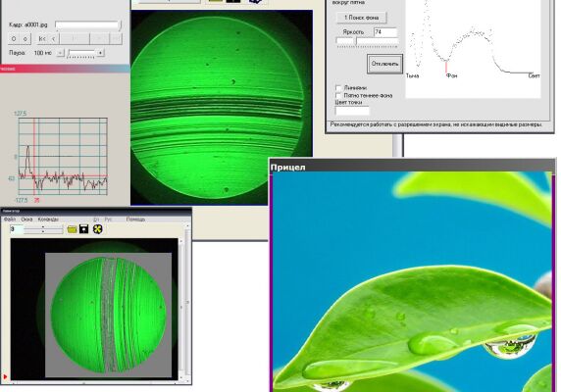The width and height of the screenshot is (561, 392).
Task: Click the 'Отключить' button
Action: [384, 64]
